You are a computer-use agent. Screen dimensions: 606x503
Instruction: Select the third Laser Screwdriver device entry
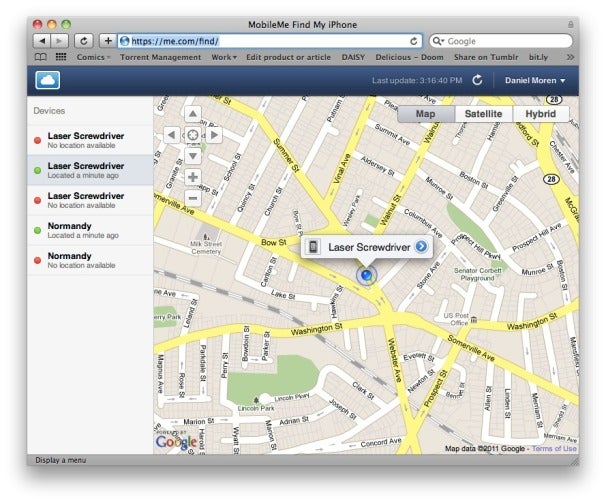(x=90, y=200)
